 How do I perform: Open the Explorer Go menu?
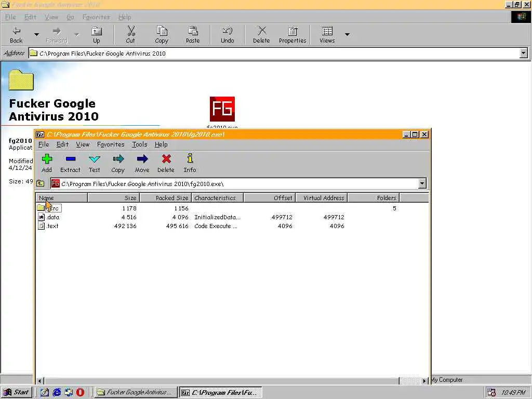point(70,17)
